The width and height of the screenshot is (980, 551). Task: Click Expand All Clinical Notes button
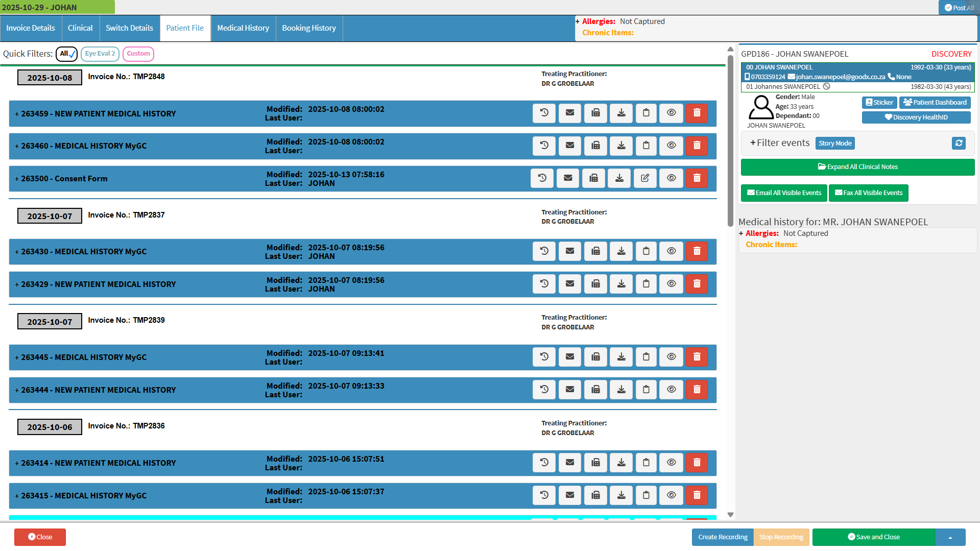857,167
